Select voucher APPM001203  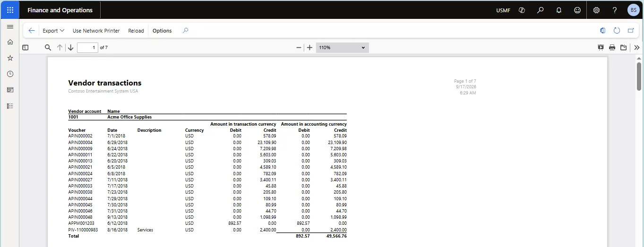point(81,223)
